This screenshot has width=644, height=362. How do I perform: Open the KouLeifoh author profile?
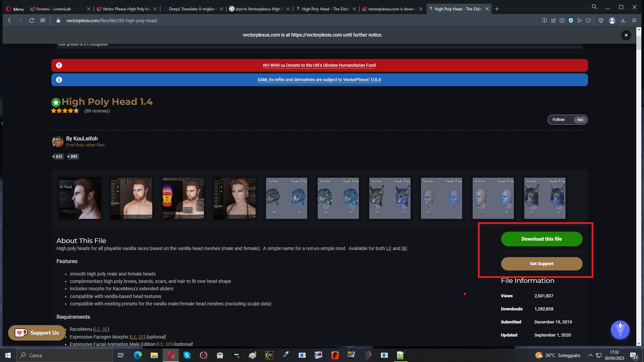pos(85,138)
